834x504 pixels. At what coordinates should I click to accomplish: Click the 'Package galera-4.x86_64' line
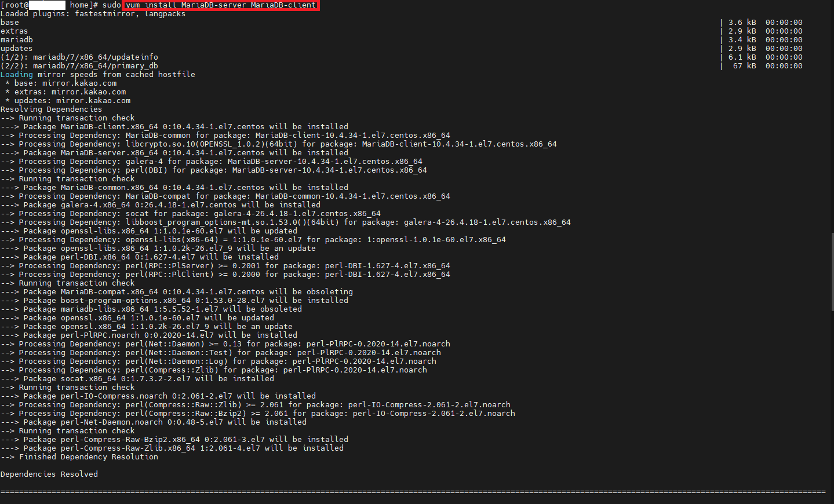(161, 205)
